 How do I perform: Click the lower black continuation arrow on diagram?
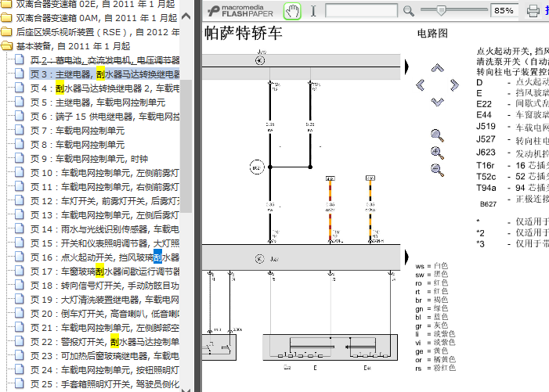[x=406, y=257]
